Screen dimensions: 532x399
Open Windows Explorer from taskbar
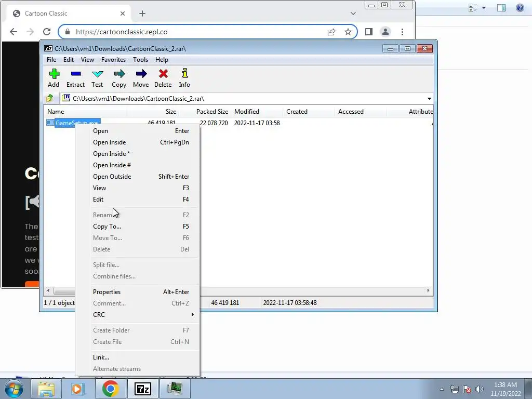tap(46, 389)
